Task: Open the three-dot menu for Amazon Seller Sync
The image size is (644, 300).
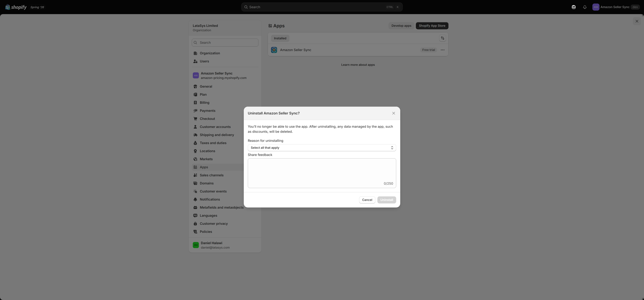Action: click(x=442, y=50)
